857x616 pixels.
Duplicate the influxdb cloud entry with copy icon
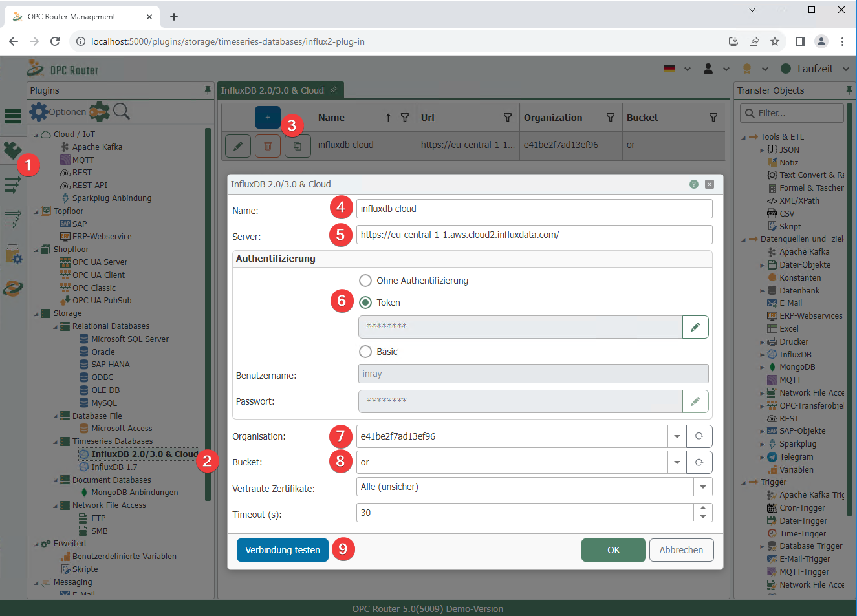coord(298,146)
